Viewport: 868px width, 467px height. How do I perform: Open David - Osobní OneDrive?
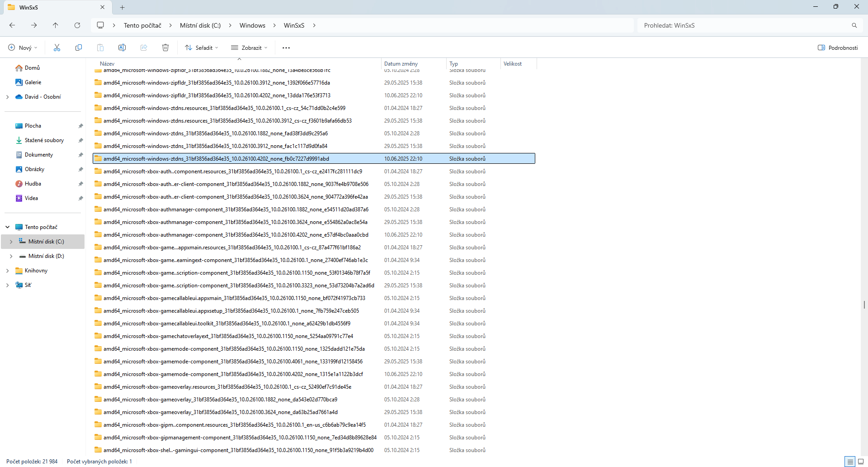pos(42,97)
